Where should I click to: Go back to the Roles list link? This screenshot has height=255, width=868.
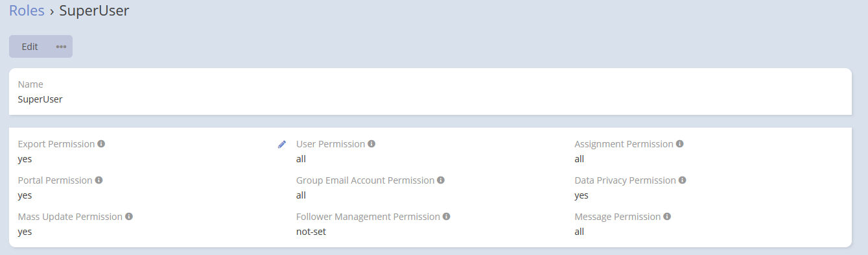[27, 11]
